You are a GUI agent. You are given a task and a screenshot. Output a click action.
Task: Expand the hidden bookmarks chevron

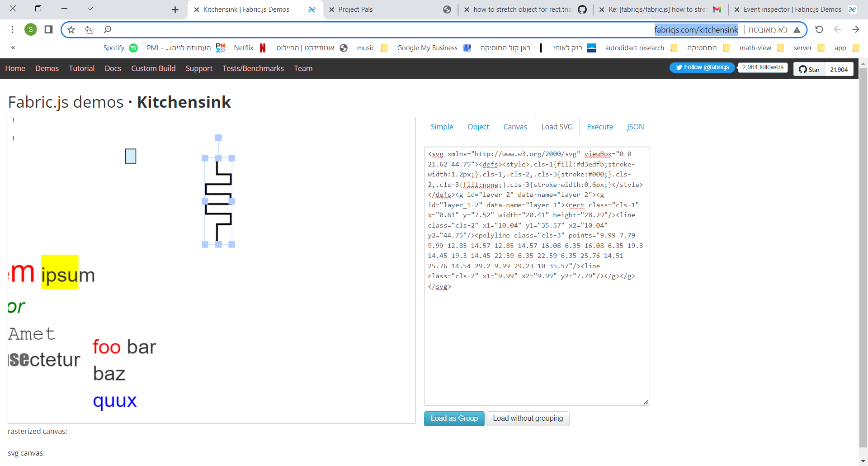[13, 47]
